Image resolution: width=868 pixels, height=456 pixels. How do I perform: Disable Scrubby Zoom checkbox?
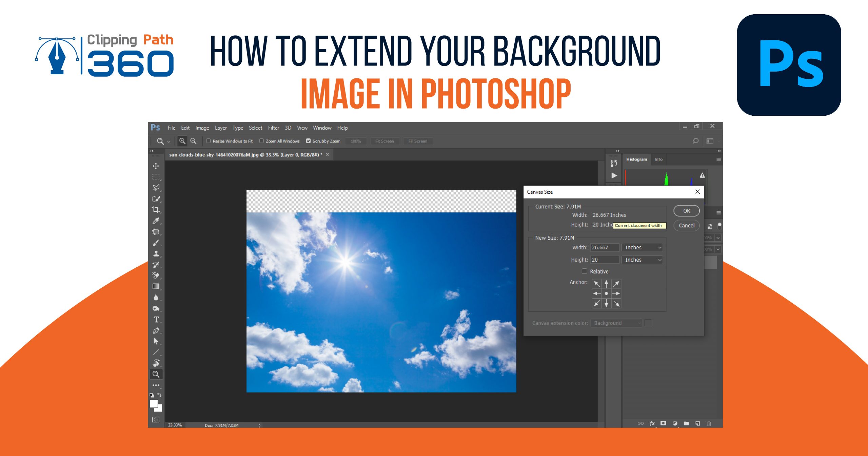point(308,141)
